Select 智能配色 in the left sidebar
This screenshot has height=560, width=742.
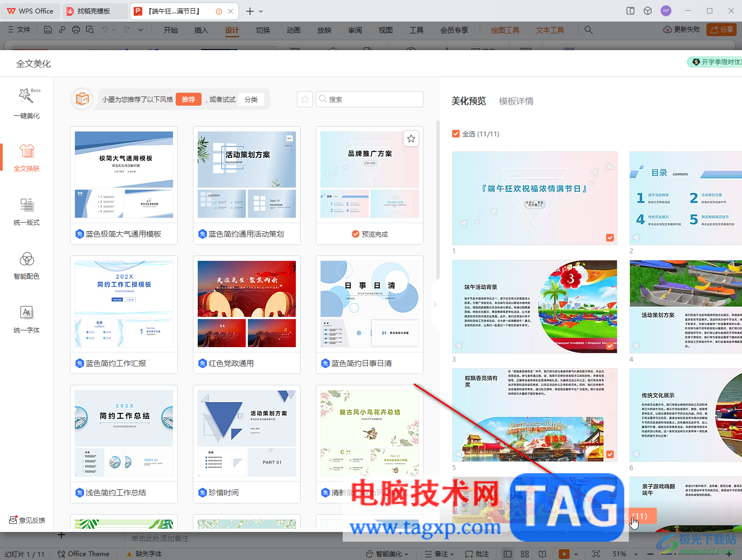(x=26, y=265)
